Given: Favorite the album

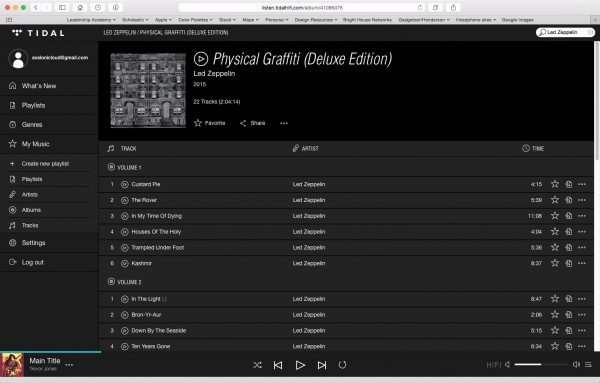Looking at the screenshot, I should coord(210,123).
